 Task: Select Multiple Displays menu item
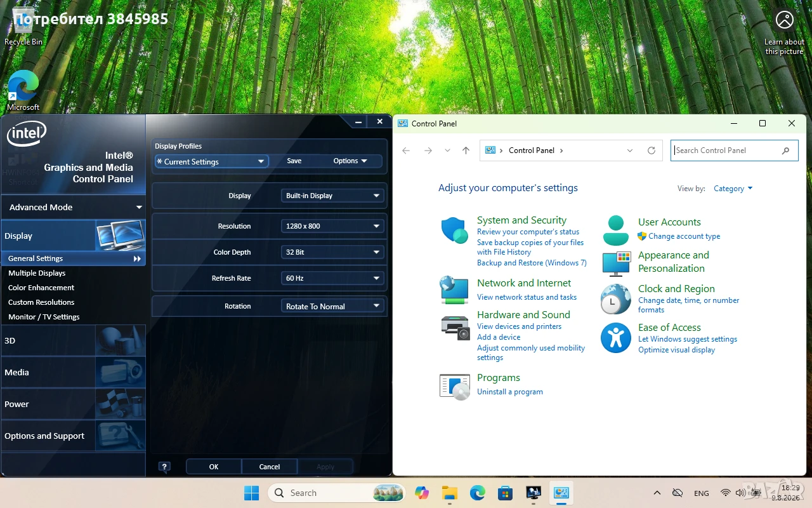[37, 273]
